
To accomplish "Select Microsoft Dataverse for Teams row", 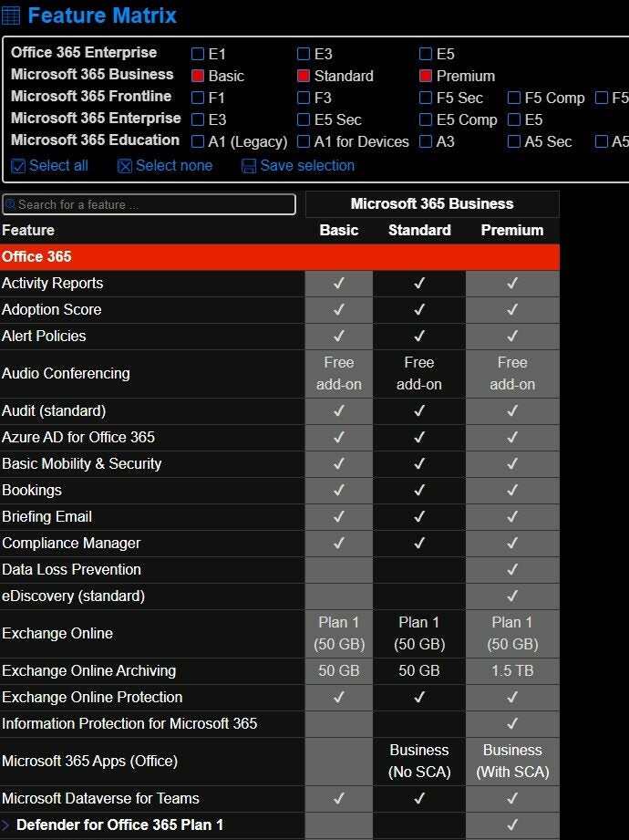I will tap(100, 798).
